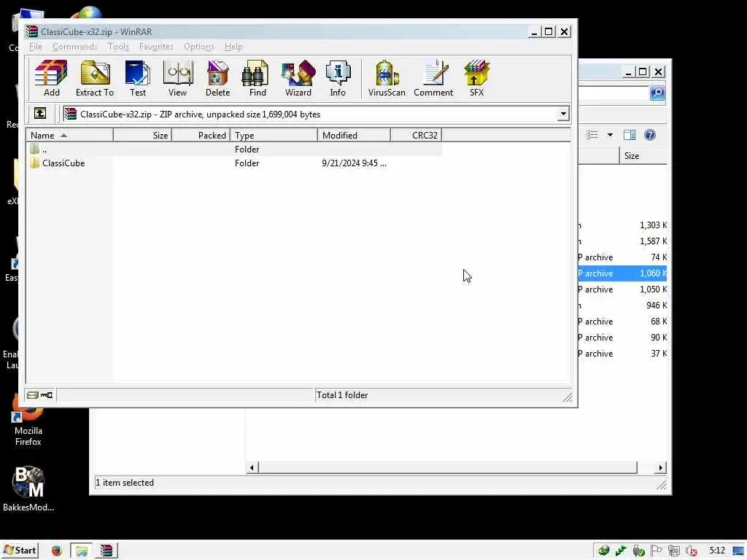Click Size column header in Explorer window
The image size is (747, 560).
(x=643, y=156)
